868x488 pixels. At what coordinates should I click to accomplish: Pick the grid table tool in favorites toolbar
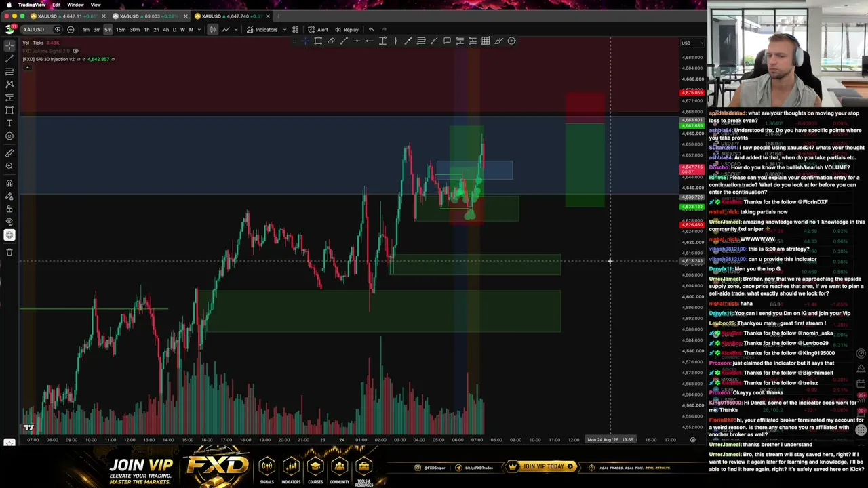(486, 41)
